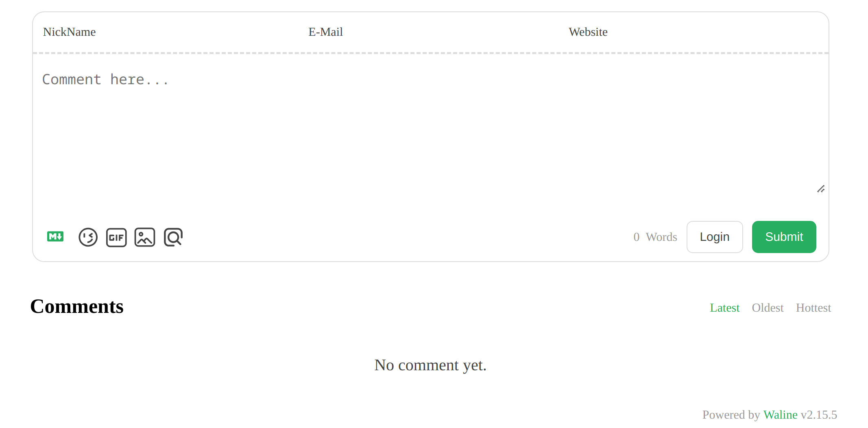This screenshot has height=428, width=868.
Task: Click the v2.15.5 version text
Action: [x=819, y=415]
